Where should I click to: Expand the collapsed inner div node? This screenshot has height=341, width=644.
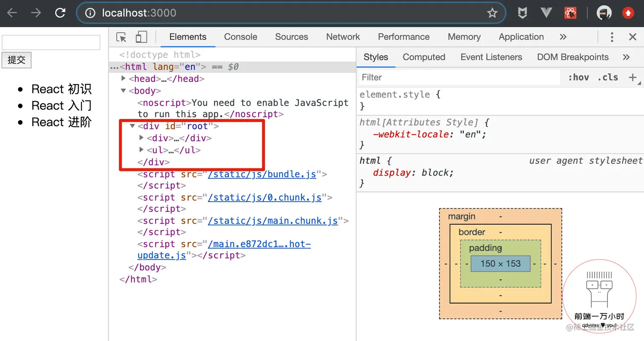click(142, 138)
